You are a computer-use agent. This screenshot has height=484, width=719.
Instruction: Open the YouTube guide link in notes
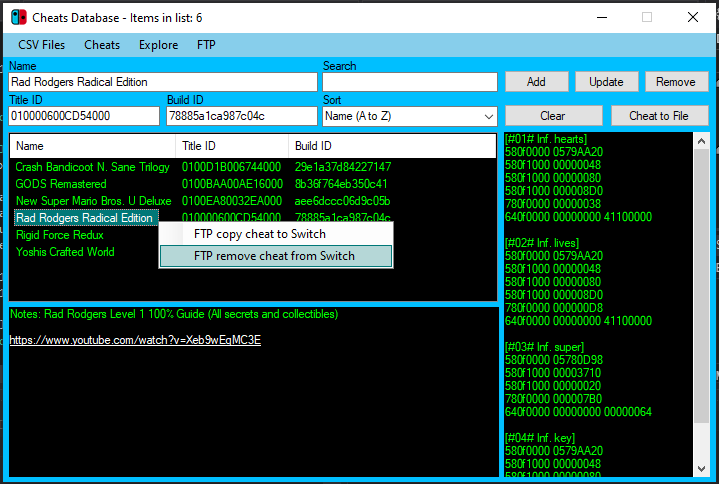[135, 340]
